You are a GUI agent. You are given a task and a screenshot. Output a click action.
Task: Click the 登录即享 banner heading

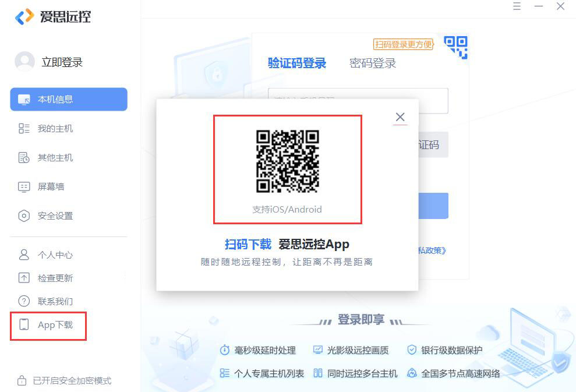click(361, 320)
